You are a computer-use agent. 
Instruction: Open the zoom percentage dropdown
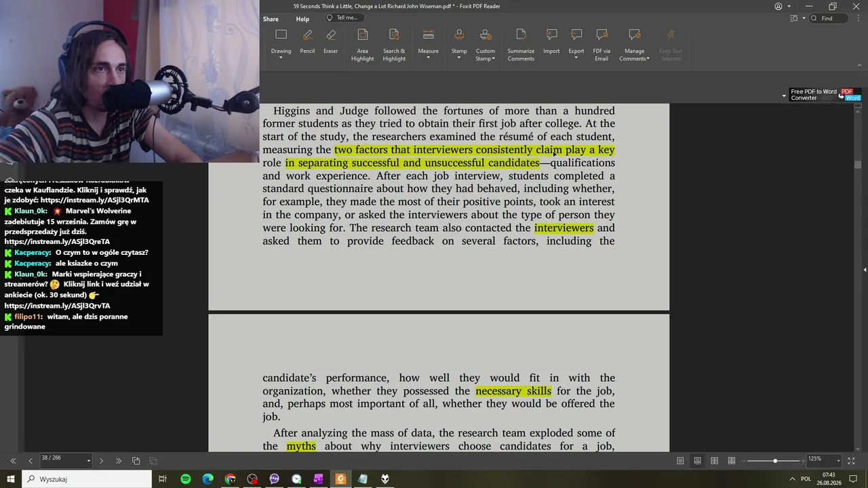coord(838,461)
